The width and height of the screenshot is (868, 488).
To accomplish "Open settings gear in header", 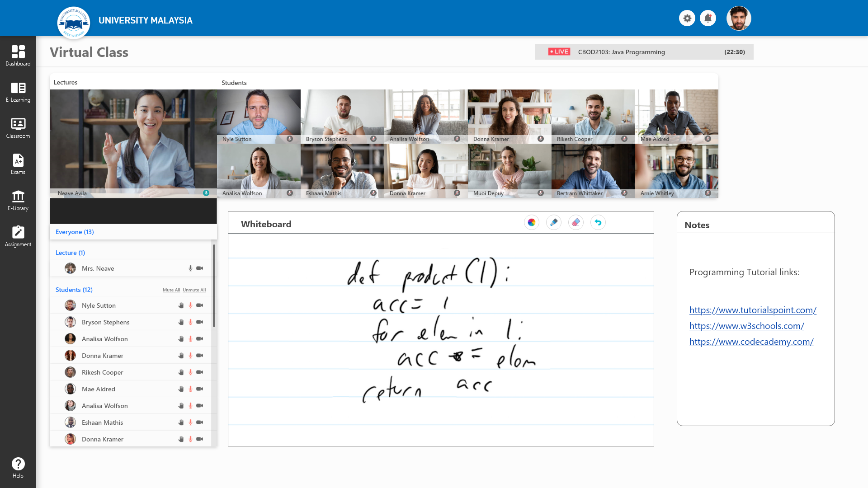I will pyautogui.click(x=687, y=19).
